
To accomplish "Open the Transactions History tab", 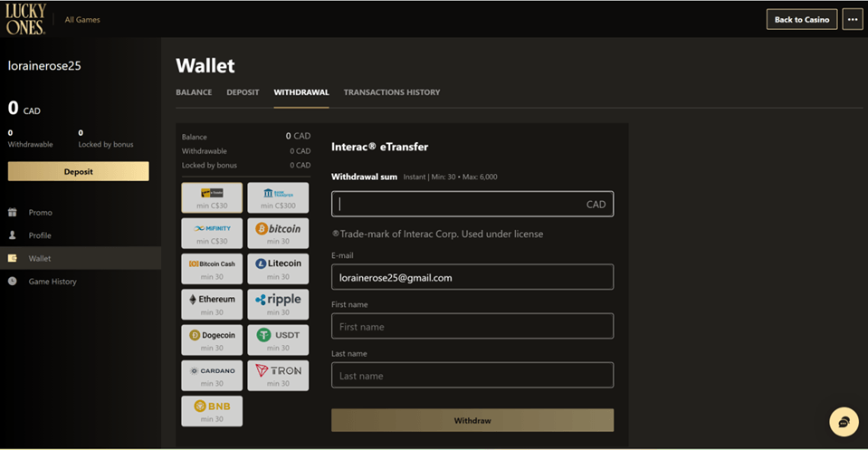I will point(392,92).
